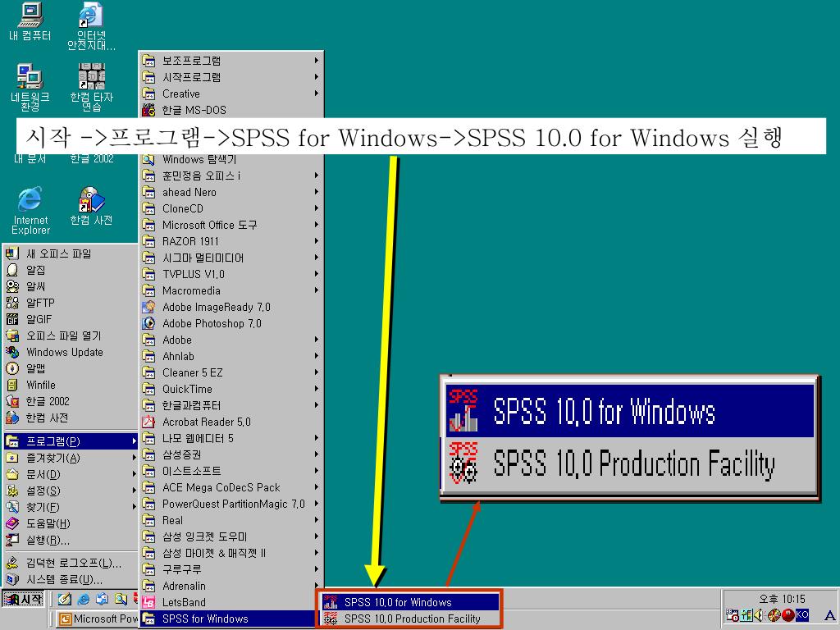
Task: Open the 내 컴퓨터 desktop icon
Action: 30,21
